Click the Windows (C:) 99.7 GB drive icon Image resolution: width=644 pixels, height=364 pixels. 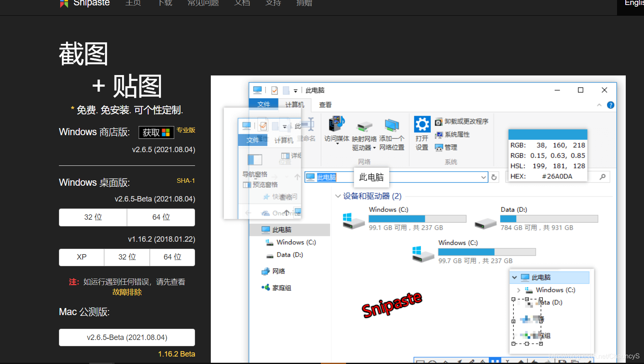pyautogui.click(x=423, y=254)
